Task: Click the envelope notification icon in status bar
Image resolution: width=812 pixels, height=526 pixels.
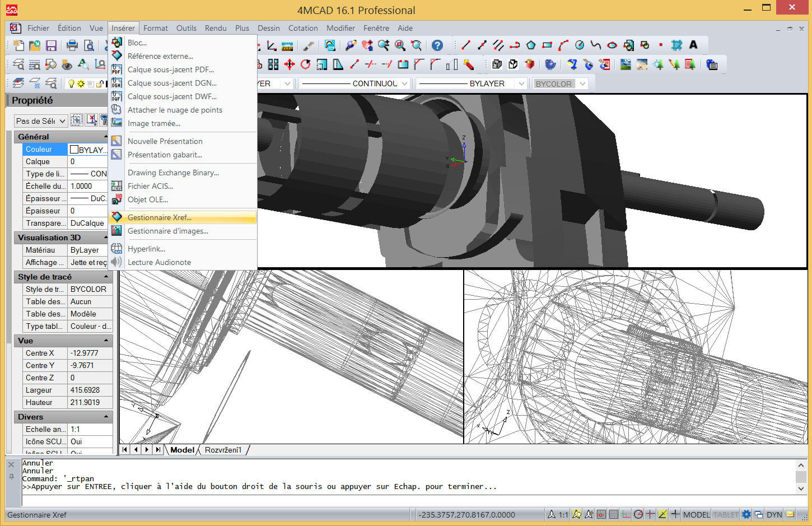Action: point(790,514)
